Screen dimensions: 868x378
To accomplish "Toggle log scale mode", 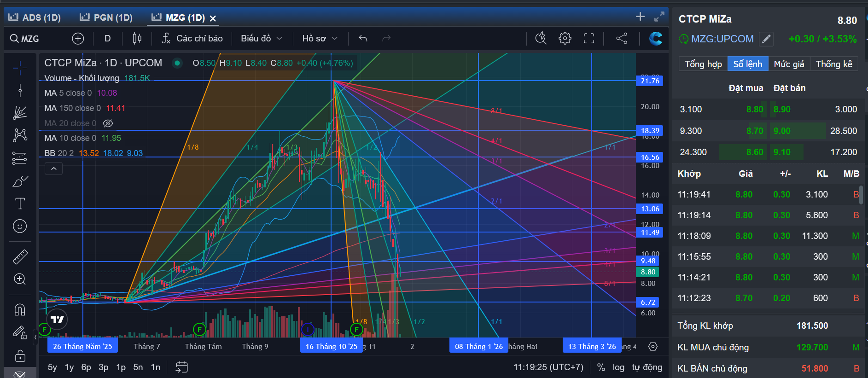I will (618, 367).
